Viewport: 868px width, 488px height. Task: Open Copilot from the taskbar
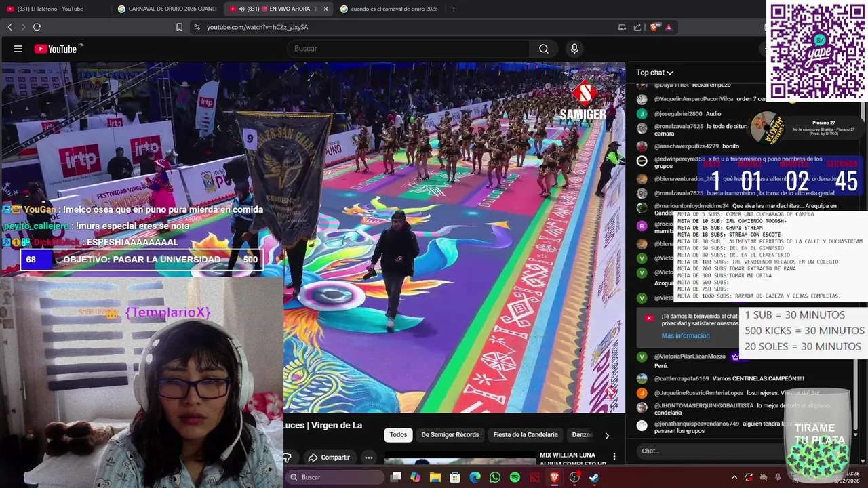pyautogui.click(x=415, y=477)
